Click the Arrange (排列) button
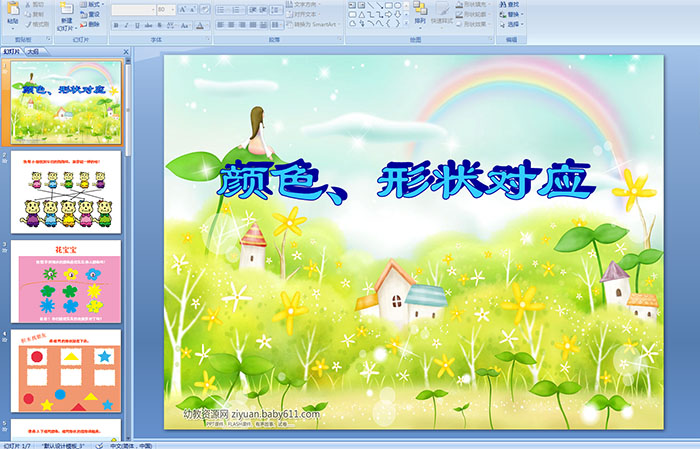Viewport: 700px width, 449px height. point(420,13)
